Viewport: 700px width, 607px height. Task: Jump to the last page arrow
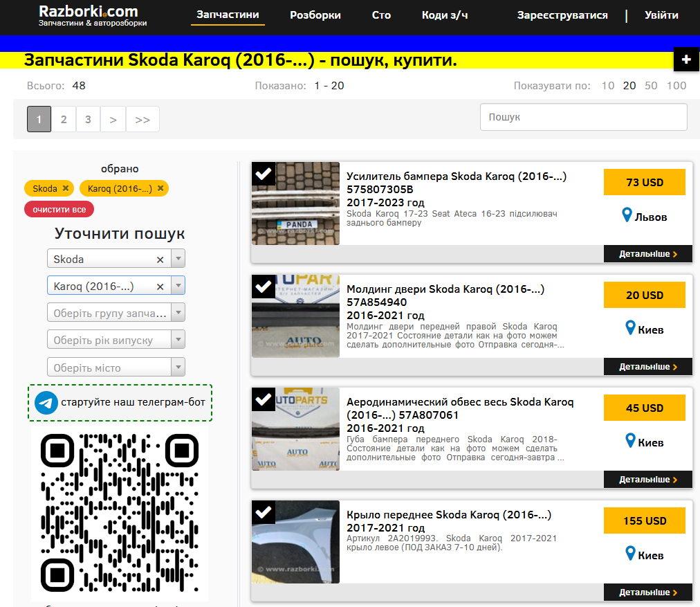click(x=142, y=119)
